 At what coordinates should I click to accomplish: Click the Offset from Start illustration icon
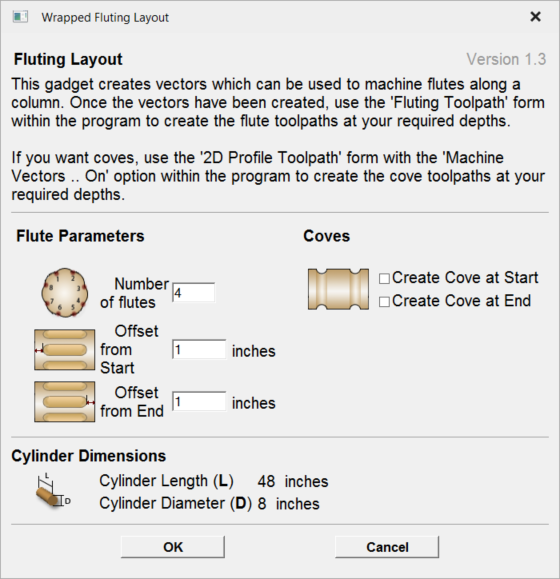tap(65, 350)
